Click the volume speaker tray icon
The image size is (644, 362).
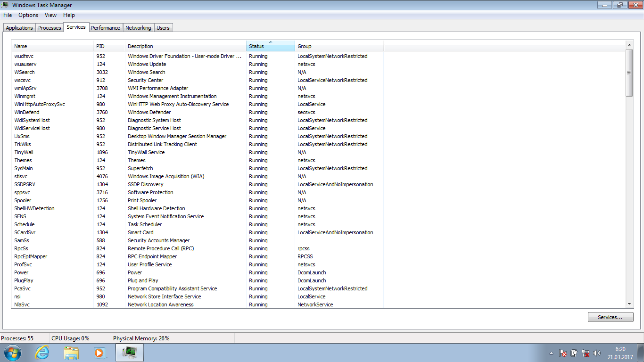[x=597, y=353]
